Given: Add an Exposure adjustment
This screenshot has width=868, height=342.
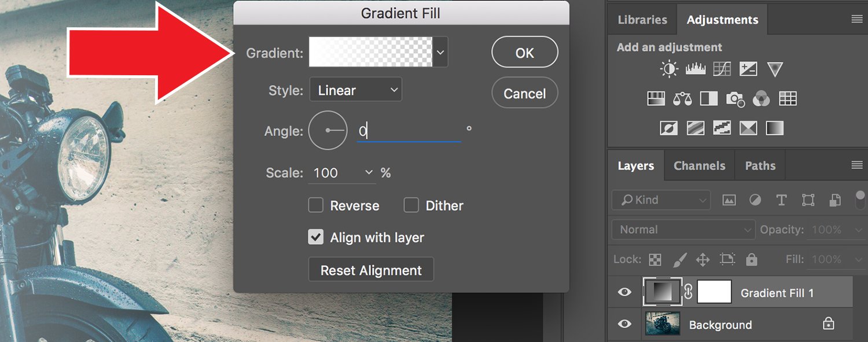Looking at the screenshot, I should 748,70.
